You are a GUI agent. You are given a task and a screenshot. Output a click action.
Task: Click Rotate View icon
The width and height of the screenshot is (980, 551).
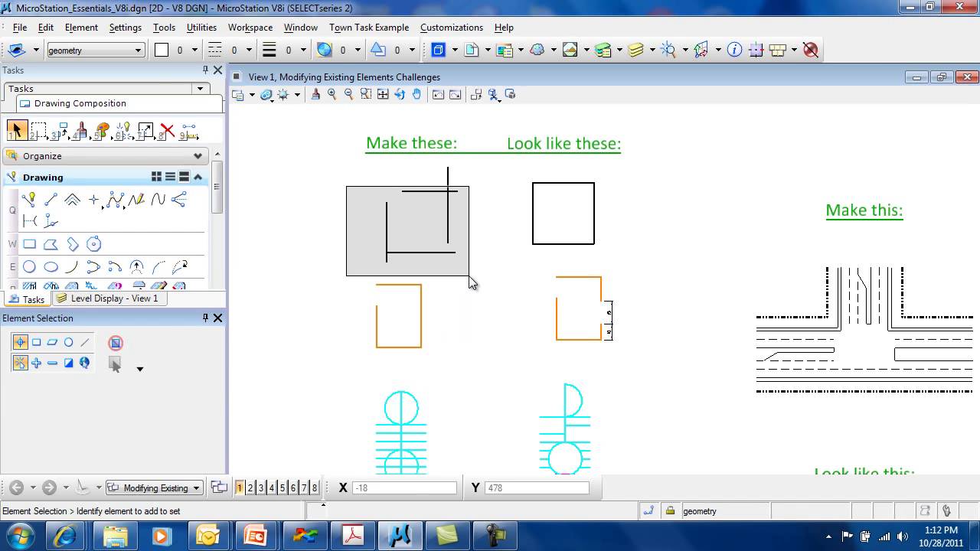click(x=400, y=94)
